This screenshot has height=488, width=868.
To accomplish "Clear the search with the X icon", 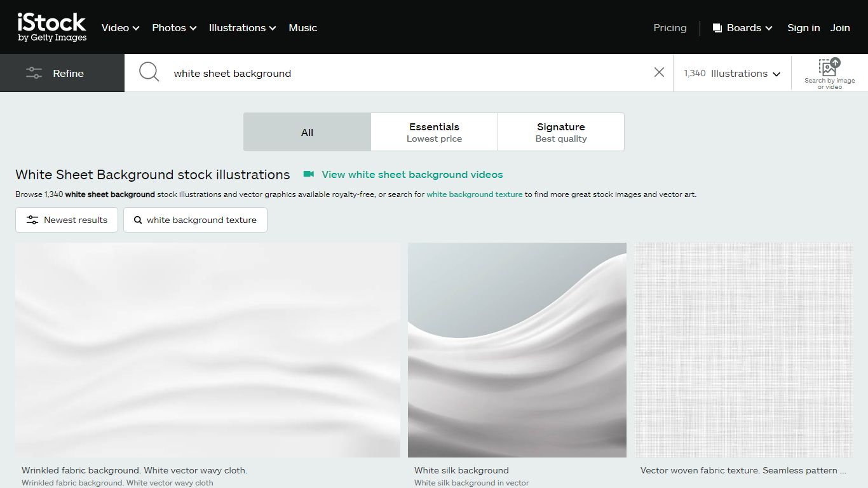I will tap(659, 72).
